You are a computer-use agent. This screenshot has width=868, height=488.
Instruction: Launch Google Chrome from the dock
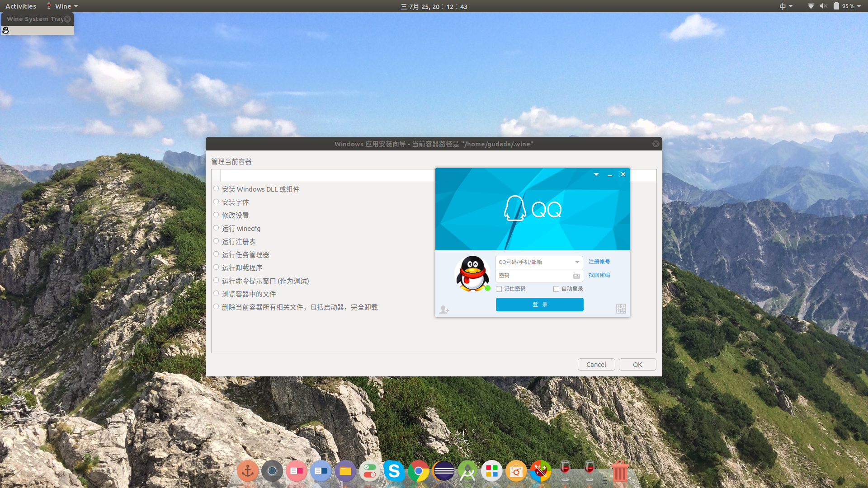[x=419, y=470]
